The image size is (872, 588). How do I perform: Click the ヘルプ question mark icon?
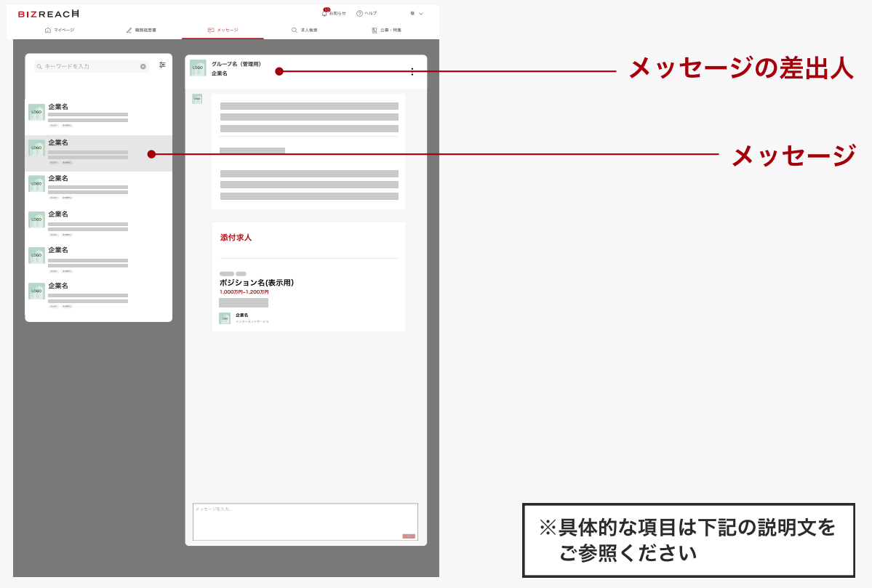coord(358,13)
